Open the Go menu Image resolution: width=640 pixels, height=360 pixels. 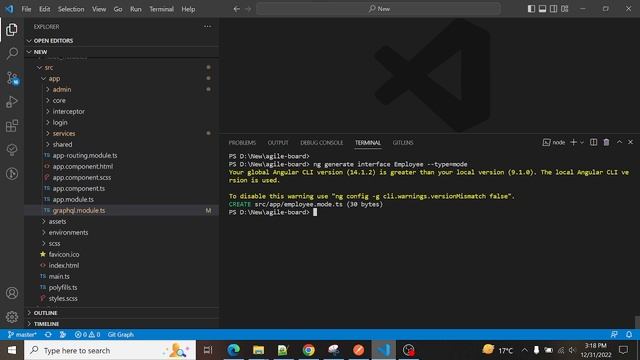click(x=118, y=9)
